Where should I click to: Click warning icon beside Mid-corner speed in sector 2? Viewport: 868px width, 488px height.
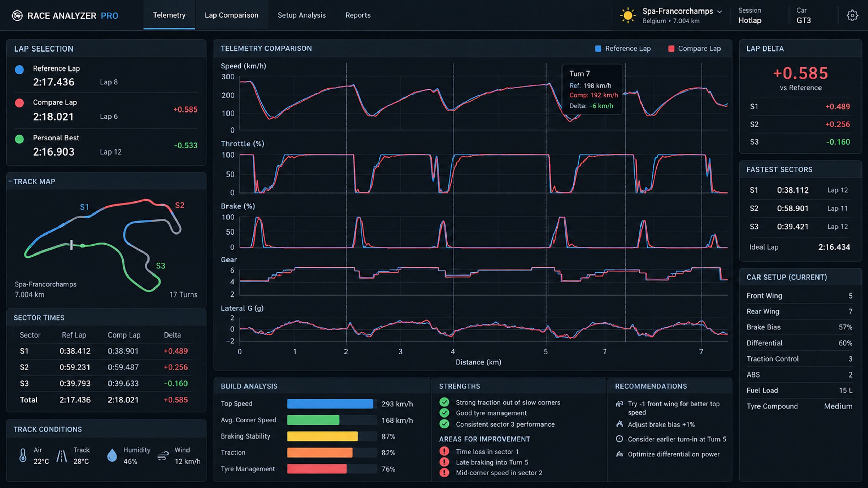(444, 473)
